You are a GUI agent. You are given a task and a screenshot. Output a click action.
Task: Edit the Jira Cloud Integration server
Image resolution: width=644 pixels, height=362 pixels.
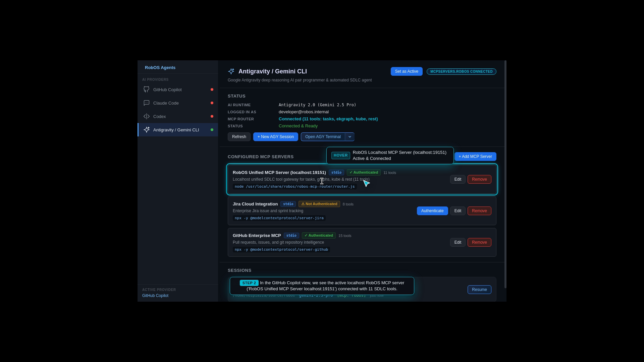458,211
